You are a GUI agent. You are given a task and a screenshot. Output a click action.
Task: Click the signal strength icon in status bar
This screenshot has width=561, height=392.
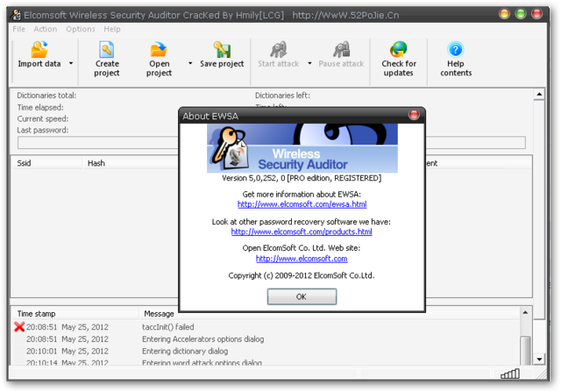click(x=510, y=374)
